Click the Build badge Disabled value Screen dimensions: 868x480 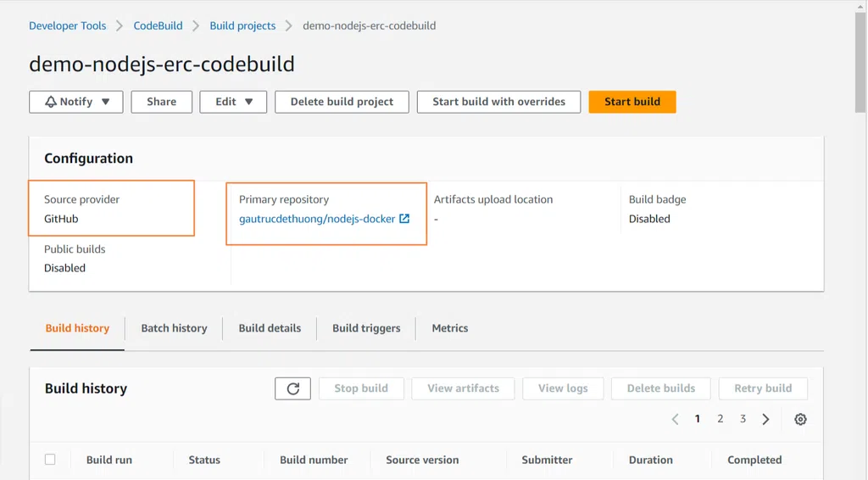tap(649, 219)
